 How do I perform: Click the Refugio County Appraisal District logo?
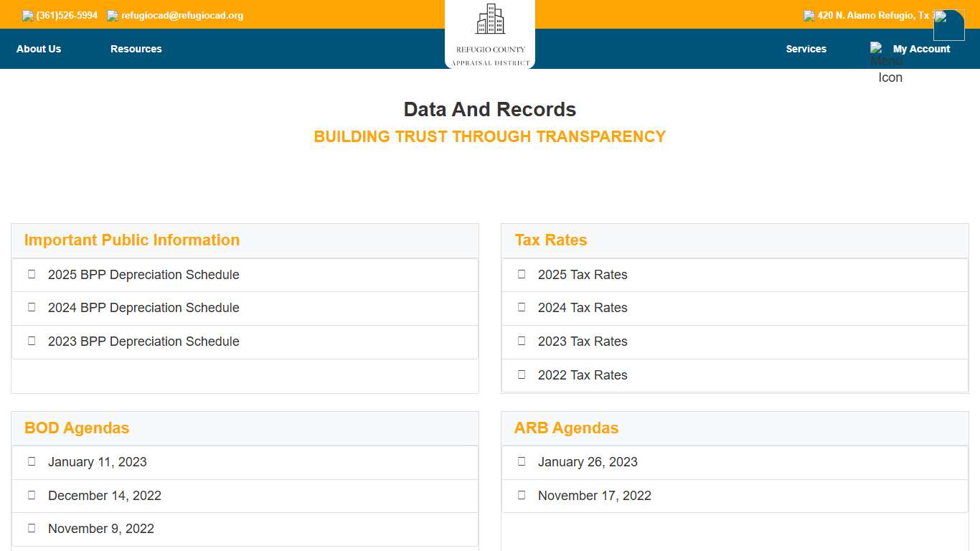[490, 34]
